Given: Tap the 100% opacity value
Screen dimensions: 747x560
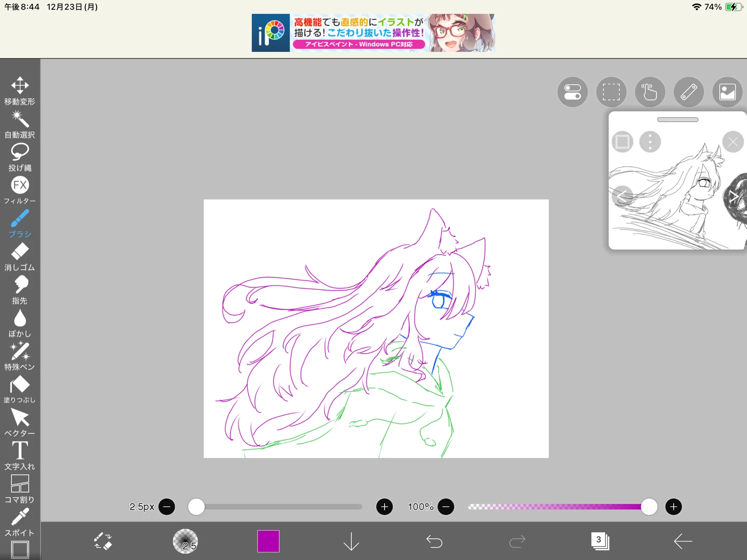Looking at the screenshot, I should [420, 506].
